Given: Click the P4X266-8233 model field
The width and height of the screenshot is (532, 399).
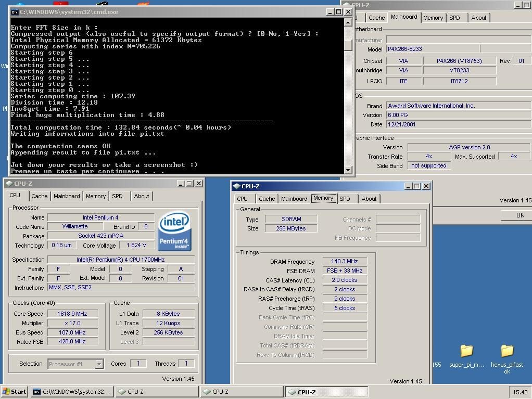Looking at the screenshot, I should coord(433,49).
